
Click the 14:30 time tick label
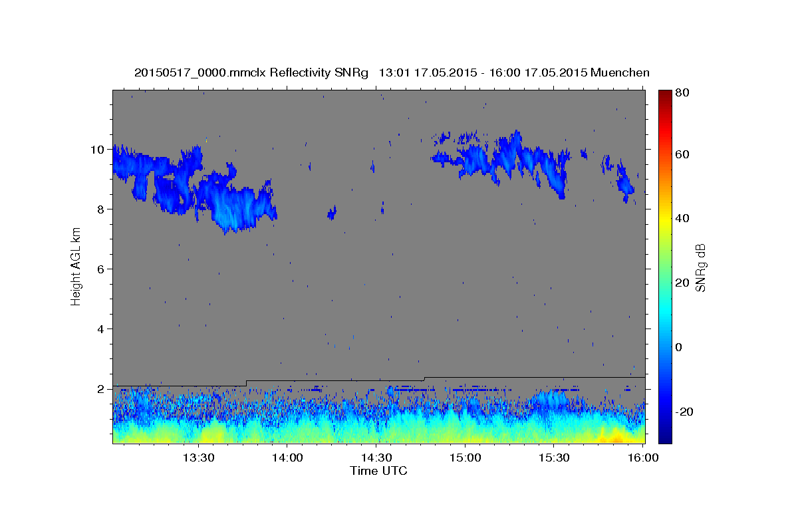pyautogui.click(x=376, y=458)
